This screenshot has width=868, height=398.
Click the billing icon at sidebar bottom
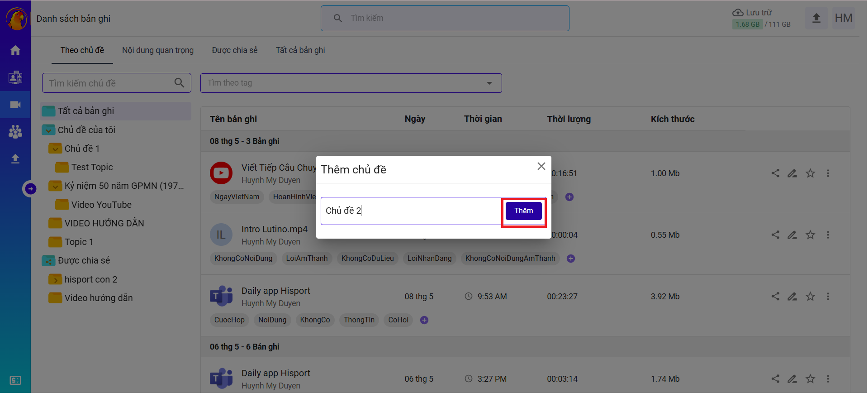15,380
